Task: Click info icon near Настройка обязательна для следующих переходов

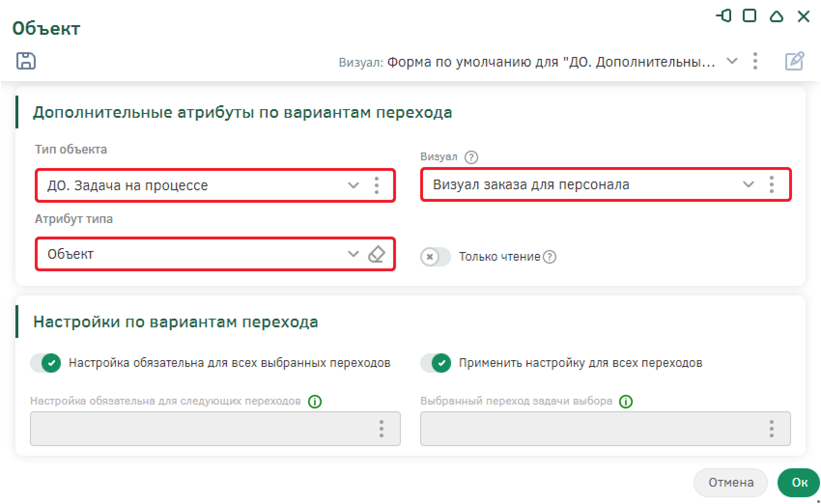Action: pos(315,402)
